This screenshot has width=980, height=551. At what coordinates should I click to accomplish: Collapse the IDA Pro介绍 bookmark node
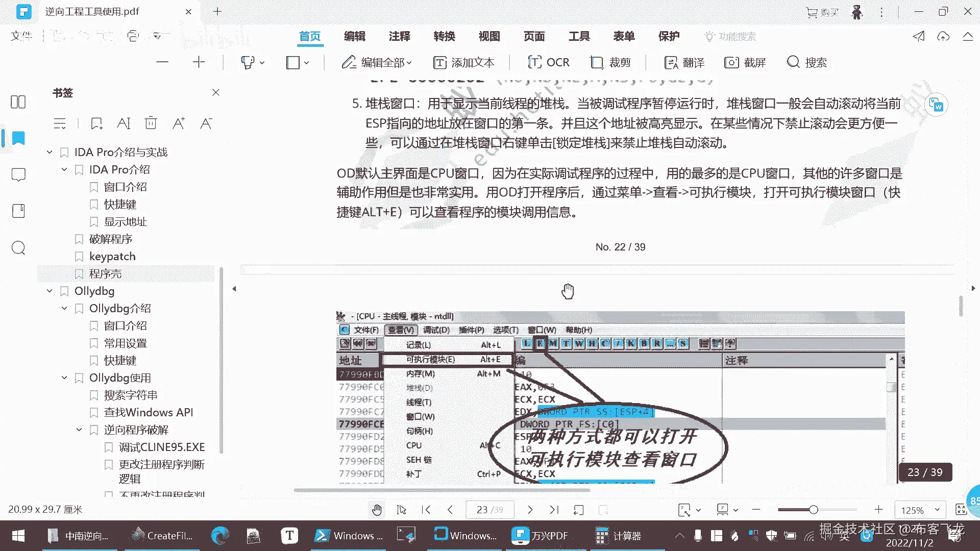pyautogui.click(x=64, y=170)
